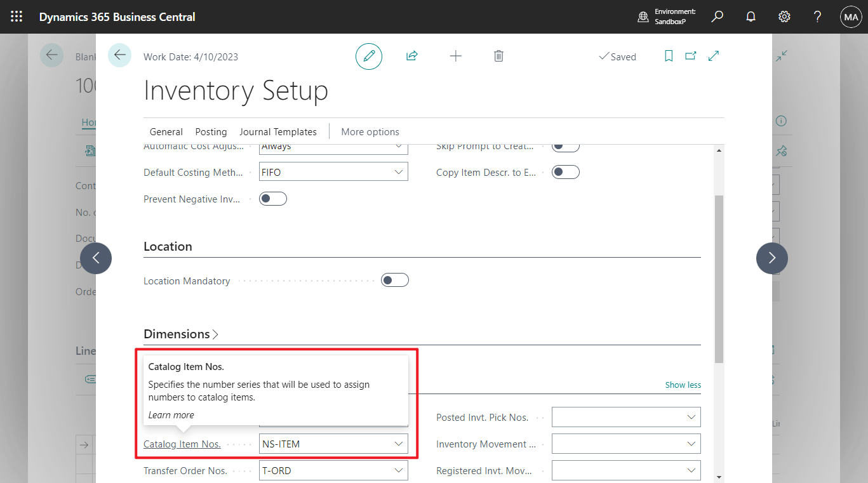Screen dimensions: 868x483
Task: Click Dynamics 365 Business Central title
Action: [117, 17]
